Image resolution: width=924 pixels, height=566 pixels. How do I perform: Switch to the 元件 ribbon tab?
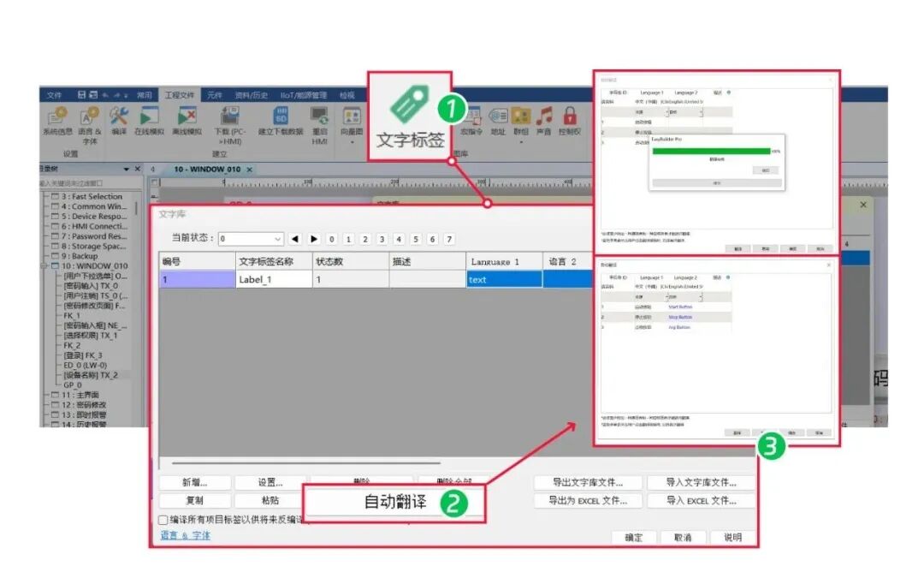coord(215,94)
